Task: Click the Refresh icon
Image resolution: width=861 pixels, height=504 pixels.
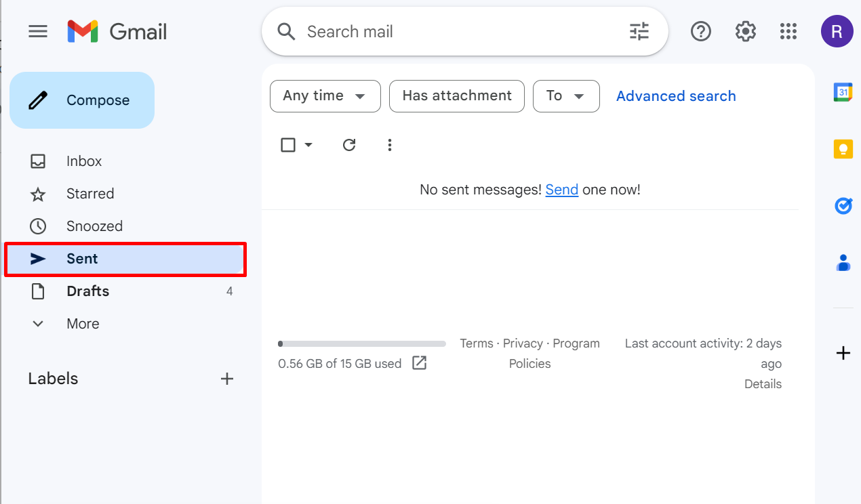Action: pyautogui.click(x=349, y=145)
